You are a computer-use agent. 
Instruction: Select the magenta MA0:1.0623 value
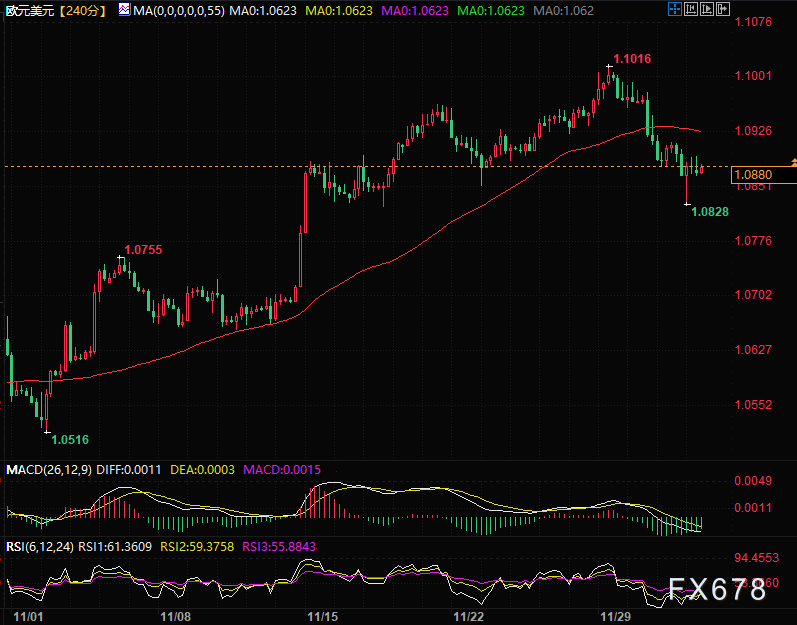[x=415, y=10]
